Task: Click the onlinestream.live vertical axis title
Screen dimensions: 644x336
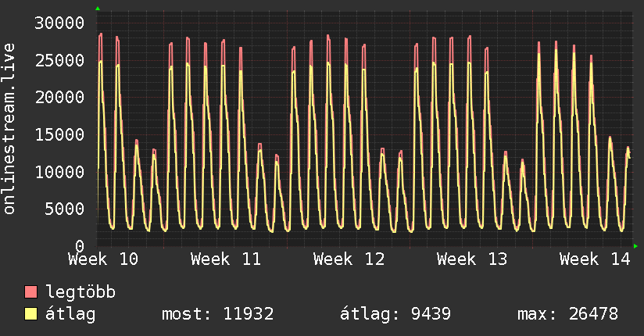Action: (x=9, y=129)
